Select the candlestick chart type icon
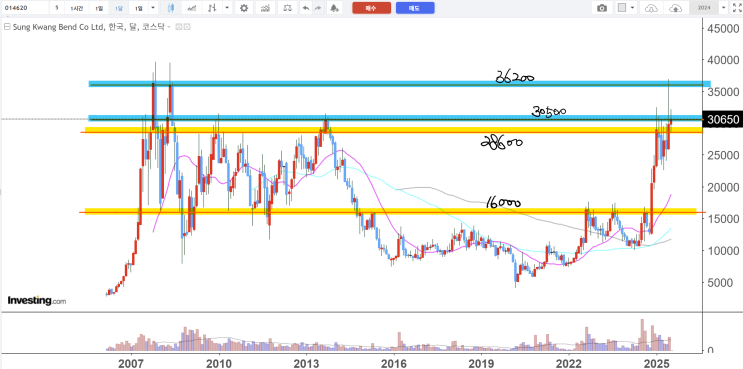This screenshot has width=743, height=369. 171,8
